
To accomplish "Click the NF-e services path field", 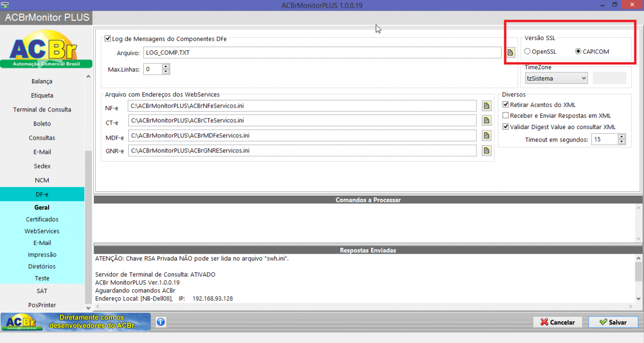I will (x=302, y=106).
